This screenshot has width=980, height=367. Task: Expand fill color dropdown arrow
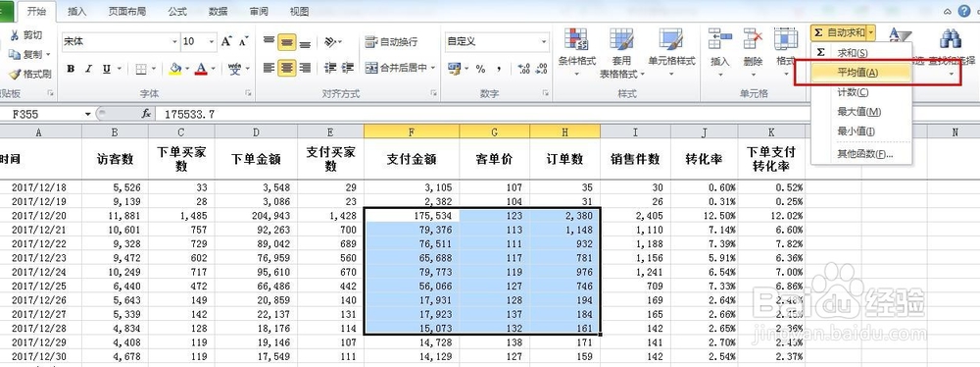(x=187, y=69)
